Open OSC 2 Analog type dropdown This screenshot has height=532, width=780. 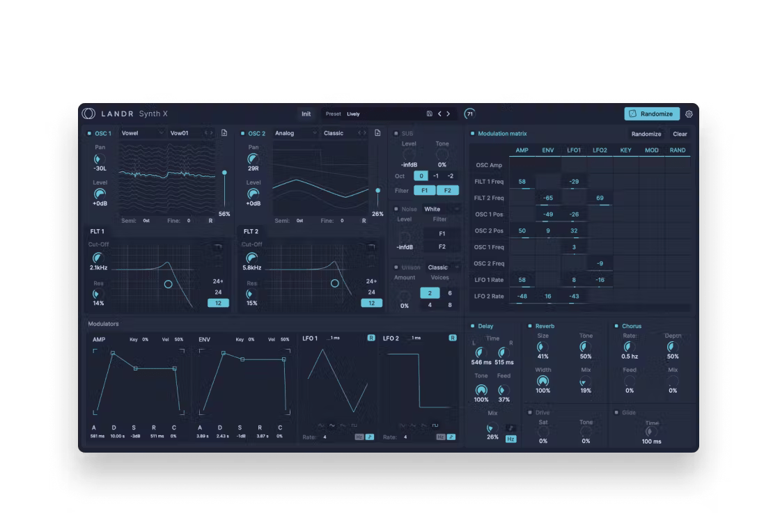click(x=296, y=133)
